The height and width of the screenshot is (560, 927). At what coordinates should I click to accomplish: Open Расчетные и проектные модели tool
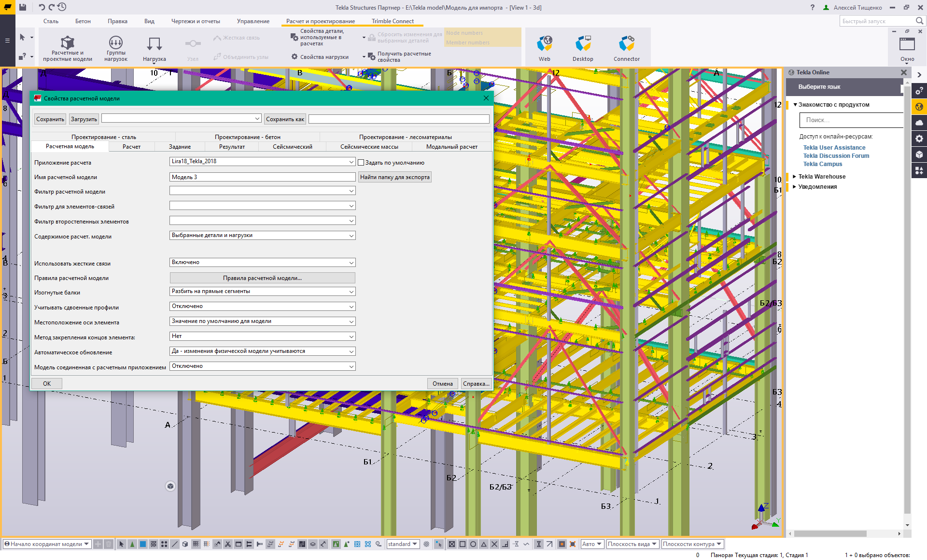[68, 48]
